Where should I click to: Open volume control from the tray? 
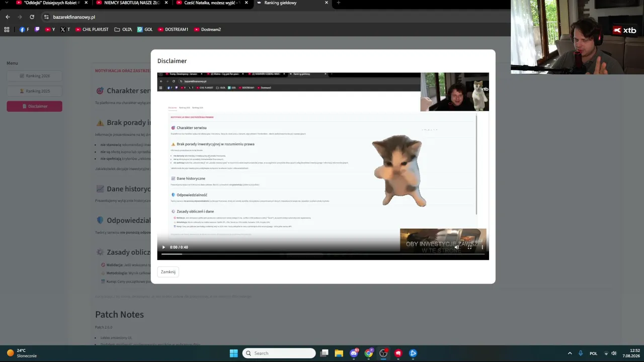click(x=614, y=353)
